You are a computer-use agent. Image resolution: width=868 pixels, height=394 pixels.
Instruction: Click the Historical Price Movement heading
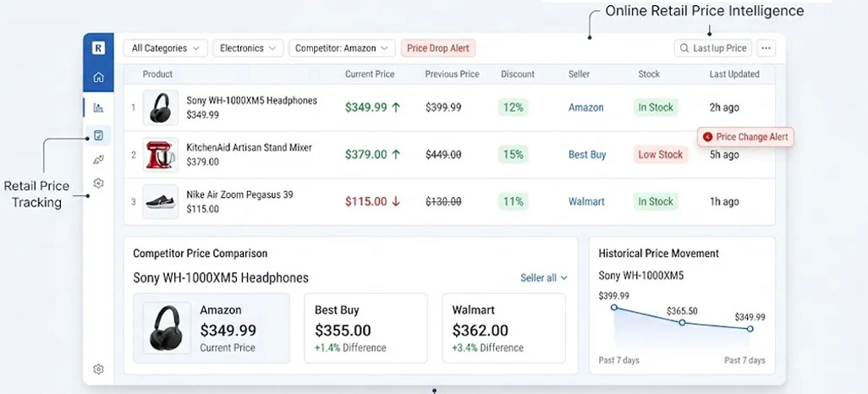coord(659,254)
